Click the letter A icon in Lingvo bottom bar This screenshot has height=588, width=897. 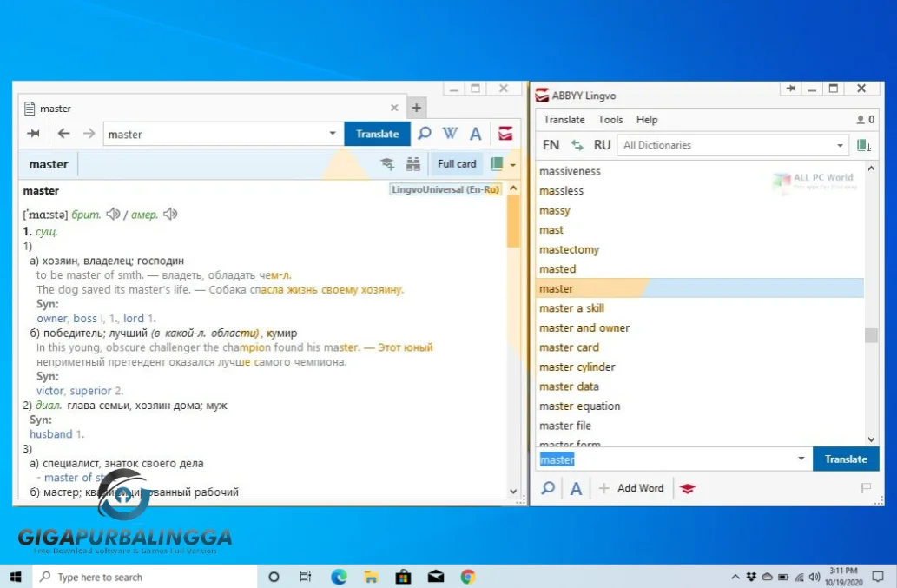pos(576,488)
